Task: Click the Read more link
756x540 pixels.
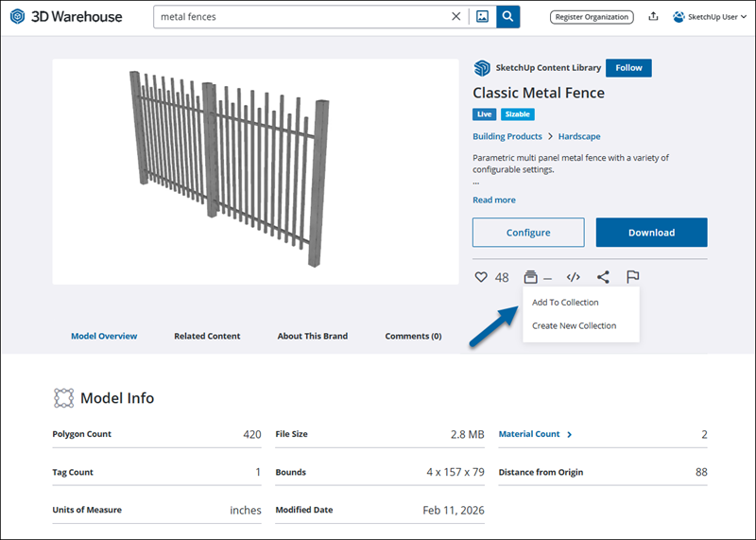Action: (x=493, y=200)
